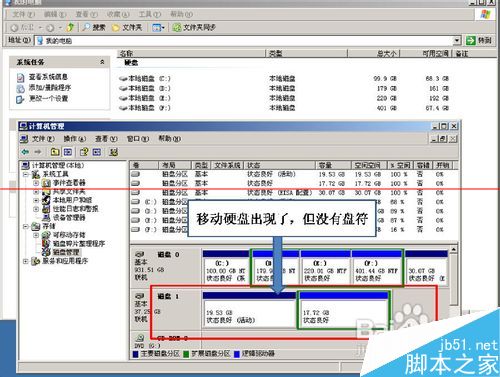Select the 17.72 GB partition on 磁盘 1
The height and width of the screenshot is (377, 500).
coord(343,310)
